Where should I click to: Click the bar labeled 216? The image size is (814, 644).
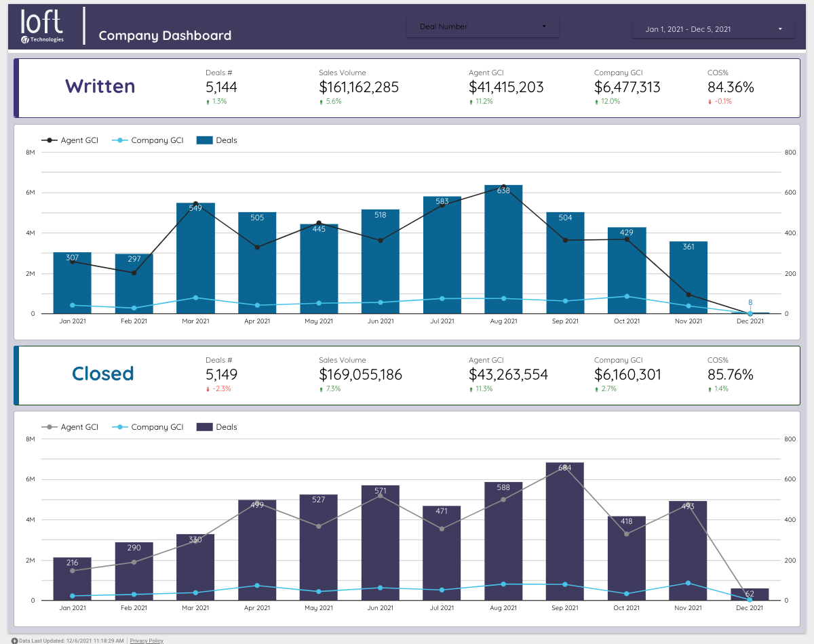coord(73,579)
